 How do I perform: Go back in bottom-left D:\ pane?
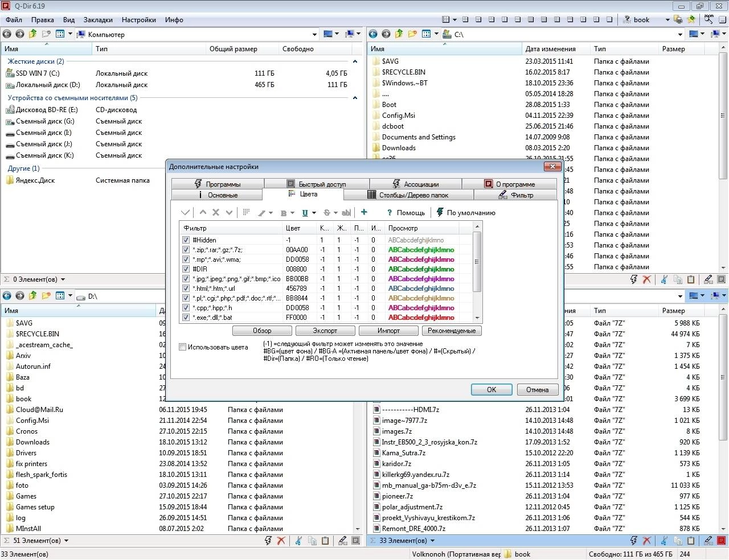point(7,296)
